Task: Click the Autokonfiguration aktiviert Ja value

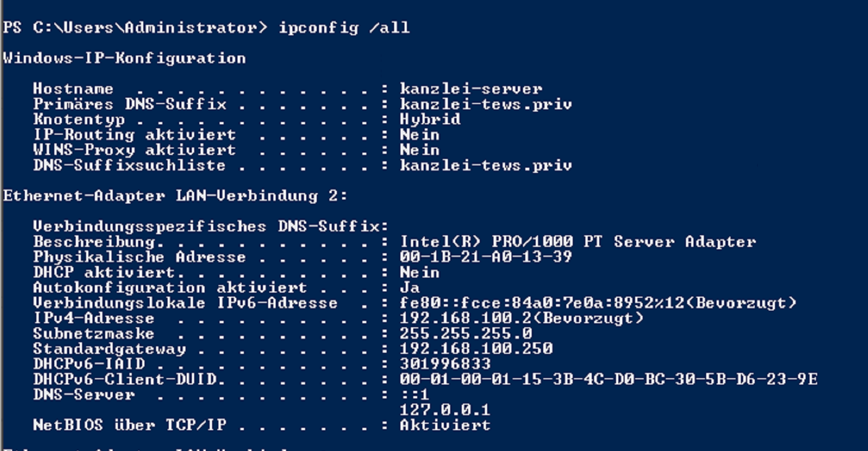Action: coord(410,287)
